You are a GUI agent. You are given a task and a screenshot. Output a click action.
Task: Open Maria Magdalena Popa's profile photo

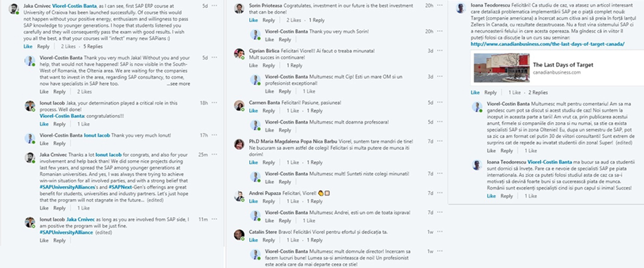[x=240, y=144]
